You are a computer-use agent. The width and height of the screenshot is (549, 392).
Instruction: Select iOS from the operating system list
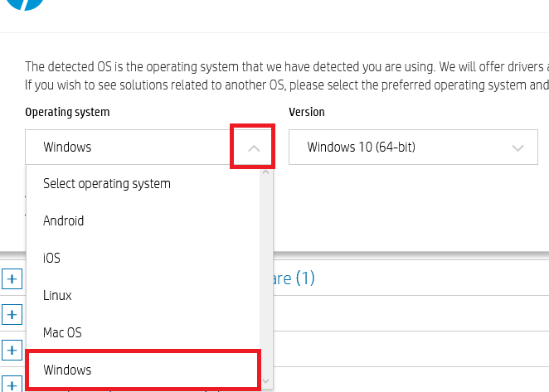click(x=51, y=258)
